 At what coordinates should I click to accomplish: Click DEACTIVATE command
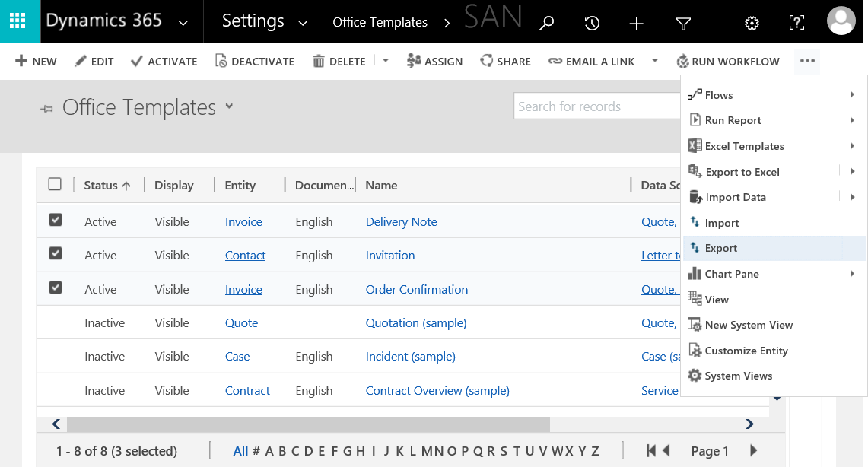(x=255, y=62)
